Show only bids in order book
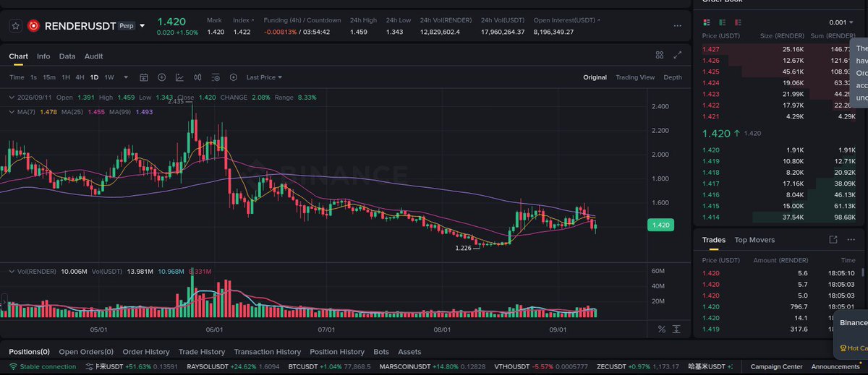 click(722, 22)
